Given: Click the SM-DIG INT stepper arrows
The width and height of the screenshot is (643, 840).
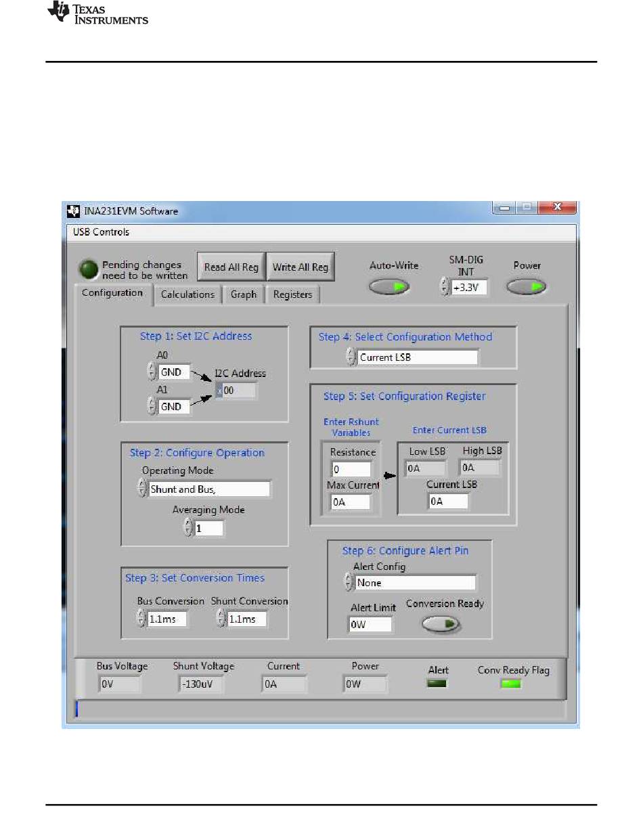Looking at the screenshot, I should [x=444, y=286].
